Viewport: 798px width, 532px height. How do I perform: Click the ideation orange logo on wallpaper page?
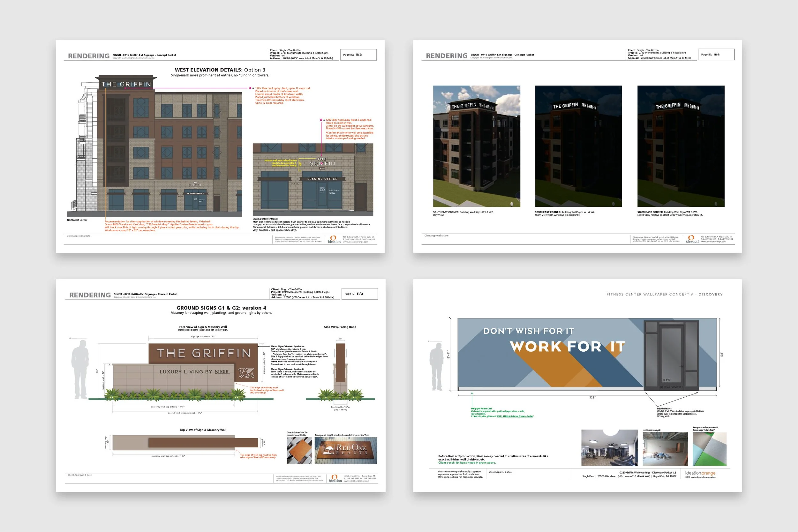click(700, 473)
